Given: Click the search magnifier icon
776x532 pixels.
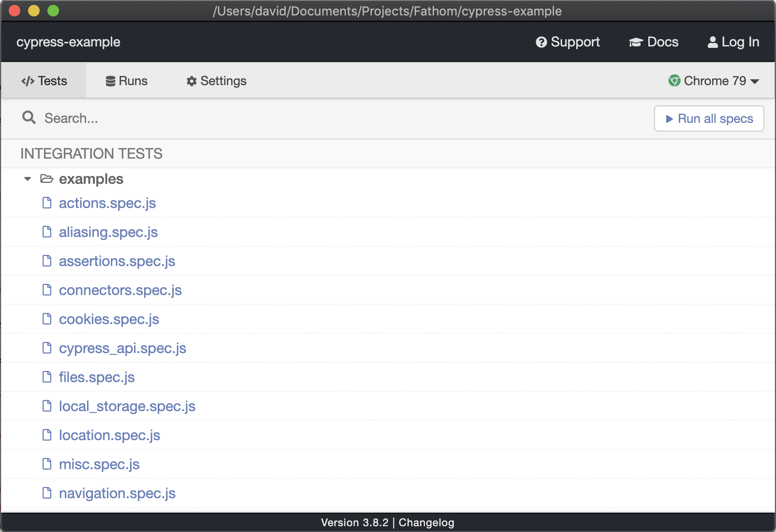Looking at the screenshot, I should tap(29, 118).
